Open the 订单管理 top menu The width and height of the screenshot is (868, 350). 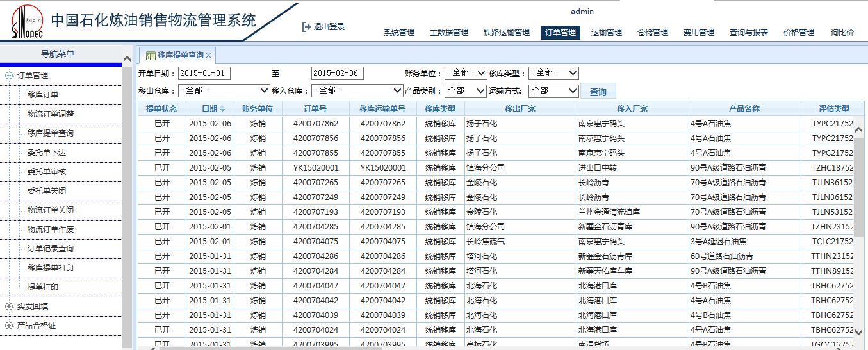(x=561, y=33)
